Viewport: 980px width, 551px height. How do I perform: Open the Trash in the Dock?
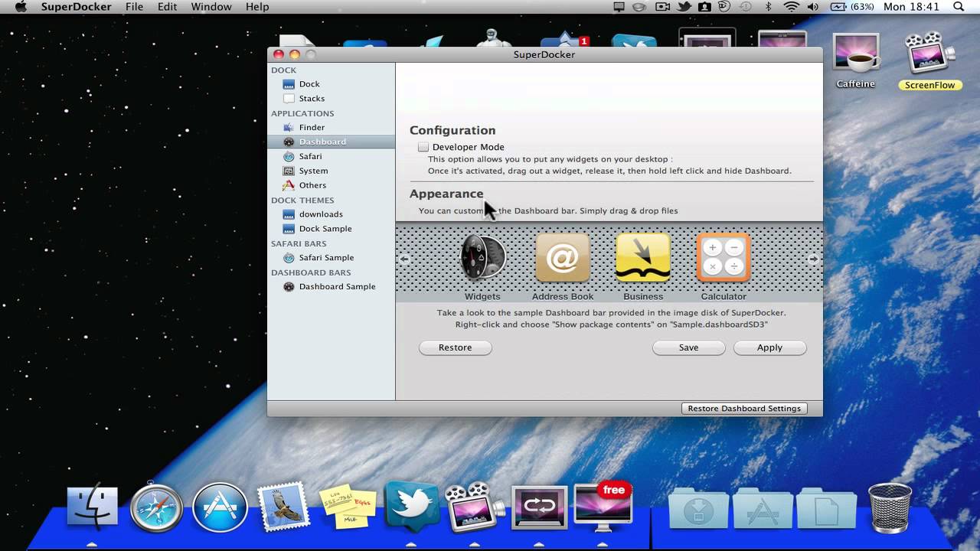(890, 507)
